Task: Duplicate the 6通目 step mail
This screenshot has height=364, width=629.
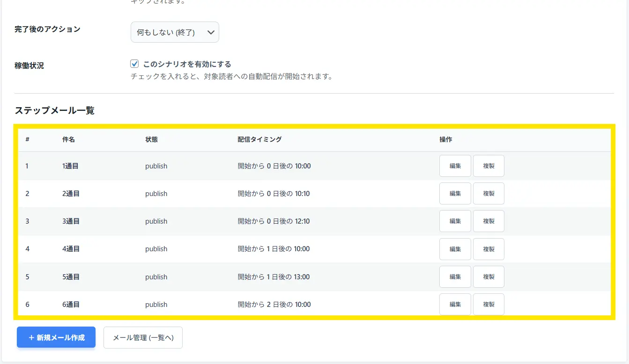Action: click(488, 305)
